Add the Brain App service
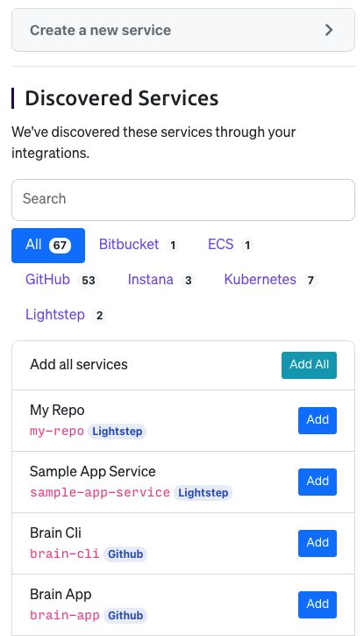The height and width of the screenshot is (636, 364). (318, 604)
